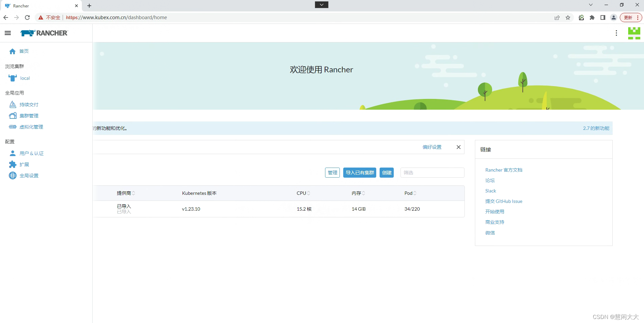Click the 全局设置 globe icon
This screenshot has width=644, height=323.
(x=13, y=176)
